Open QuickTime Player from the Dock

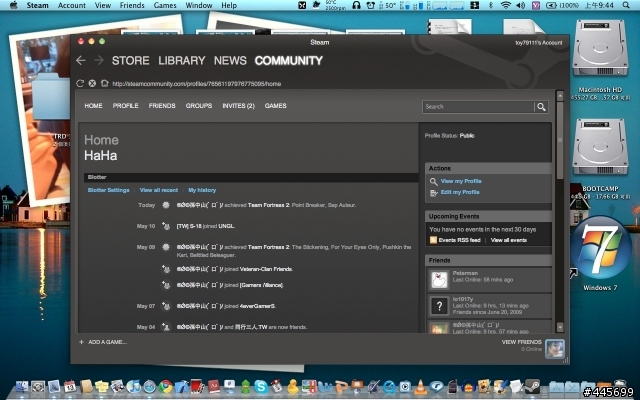tap(389, 386)
